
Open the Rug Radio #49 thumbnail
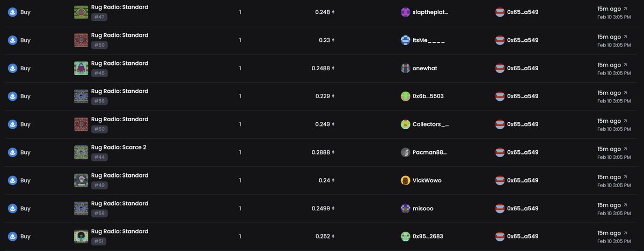81,180
